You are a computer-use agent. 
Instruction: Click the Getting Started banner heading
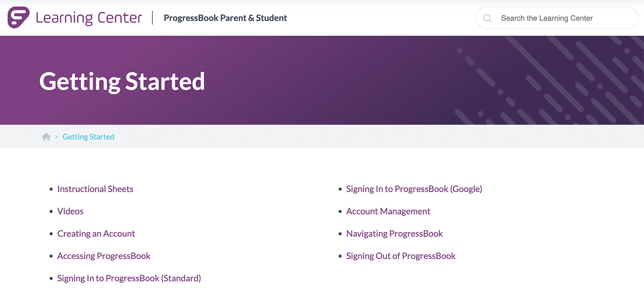click(x=122, y=81)
